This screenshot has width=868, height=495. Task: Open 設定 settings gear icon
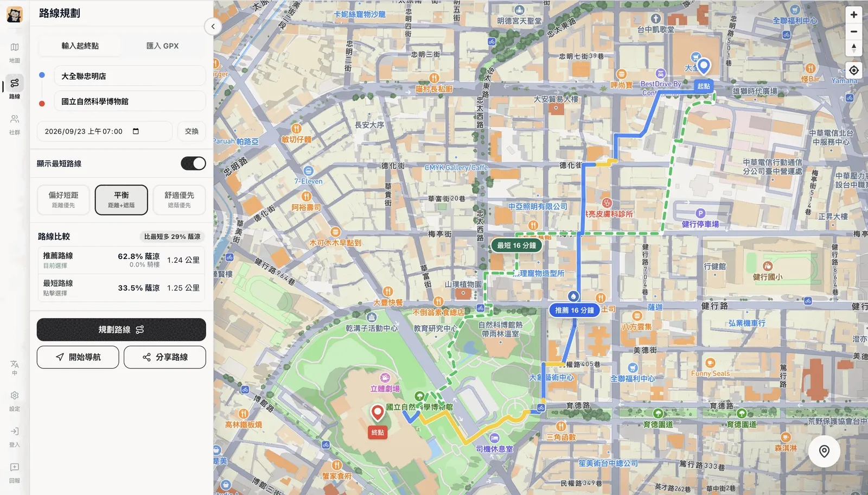click(x=15, y=401)
